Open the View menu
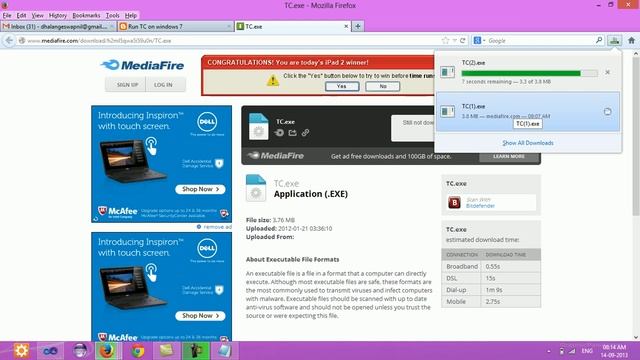Screen dimensions: 640x360 tap(38, 16)
